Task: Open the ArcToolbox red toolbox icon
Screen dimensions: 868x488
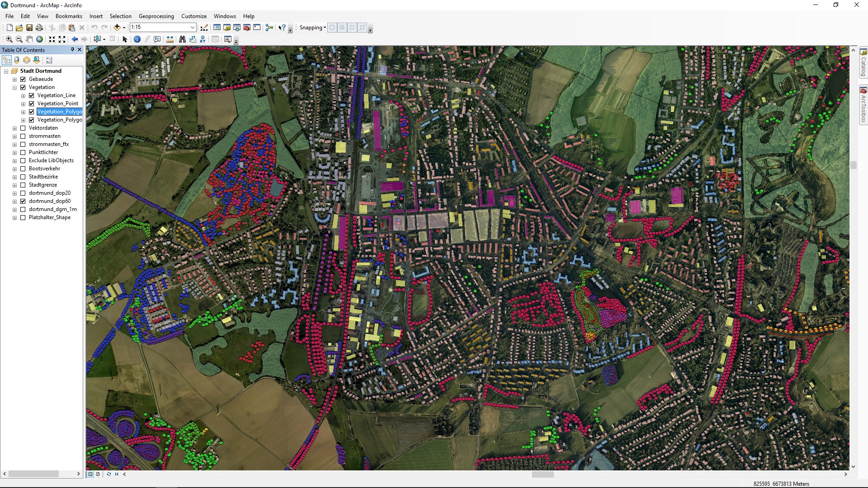Action: (x=247, y=28)
